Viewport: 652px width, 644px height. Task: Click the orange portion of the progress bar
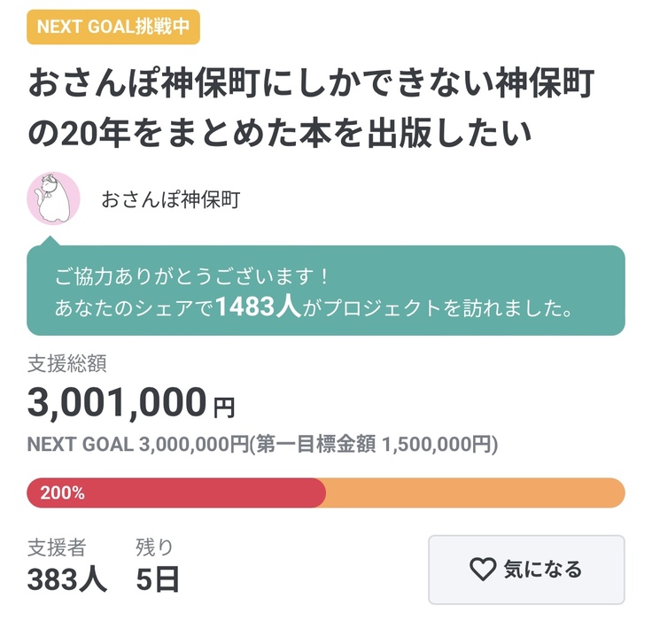pos(474,493)
